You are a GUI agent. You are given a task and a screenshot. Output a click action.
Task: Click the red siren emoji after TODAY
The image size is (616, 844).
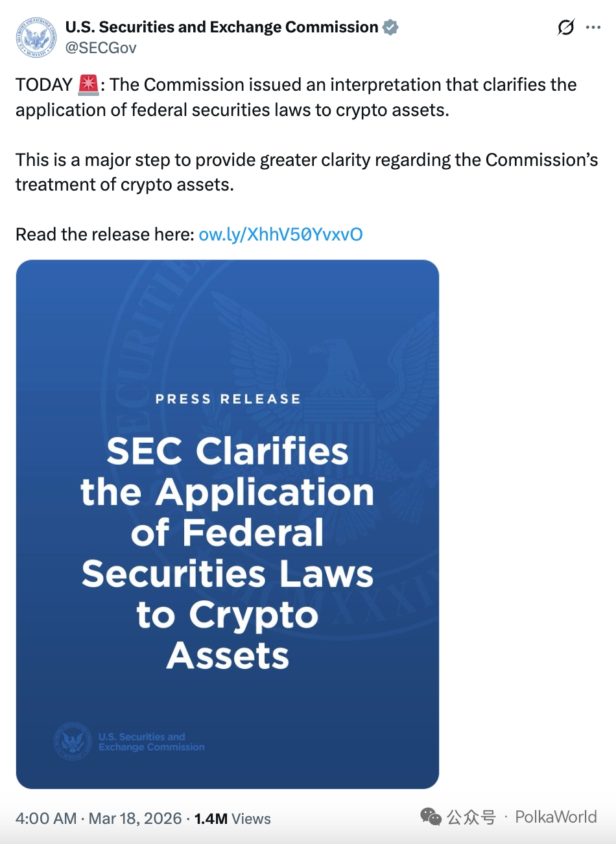coord(88,85)
